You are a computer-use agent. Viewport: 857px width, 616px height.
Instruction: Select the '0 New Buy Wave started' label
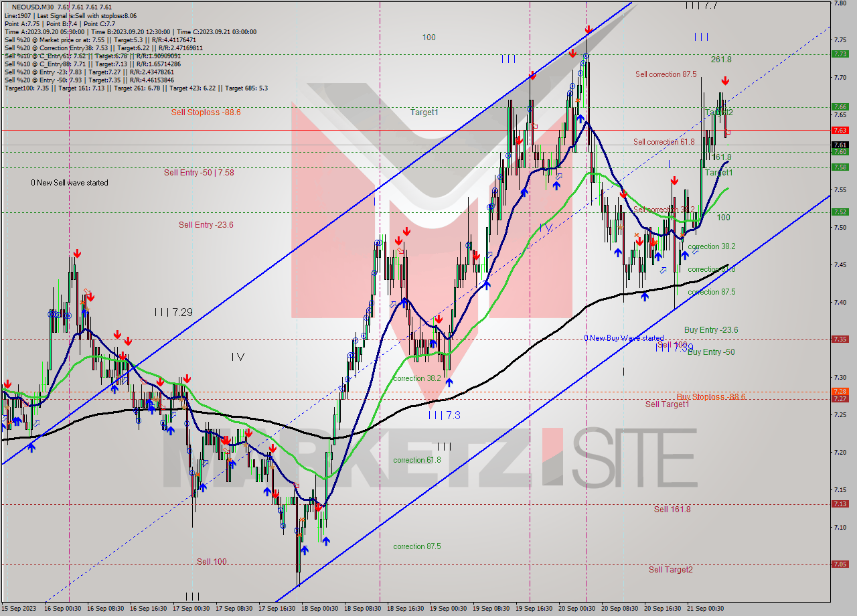pos(624,338)
